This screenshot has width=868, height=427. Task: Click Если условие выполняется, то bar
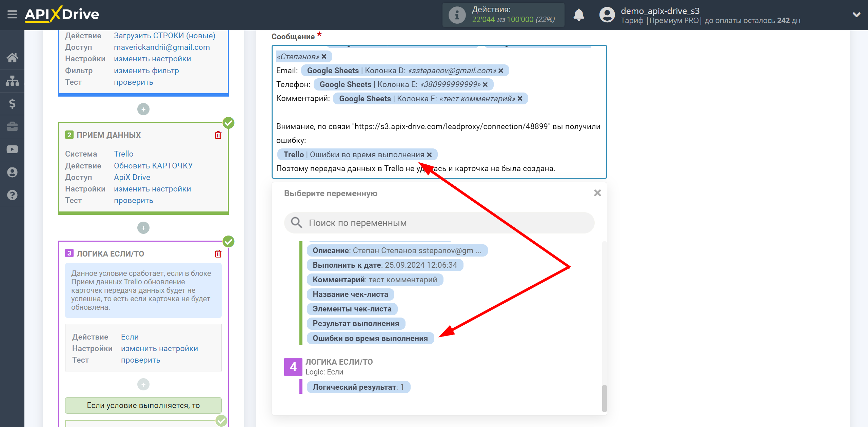pyautogui.click(x=143, y=405)
